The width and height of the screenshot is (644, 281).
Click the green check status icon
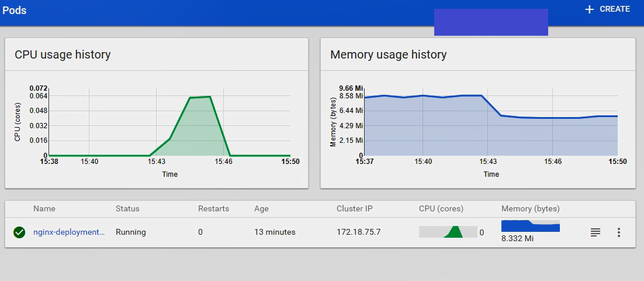(19, 232)
